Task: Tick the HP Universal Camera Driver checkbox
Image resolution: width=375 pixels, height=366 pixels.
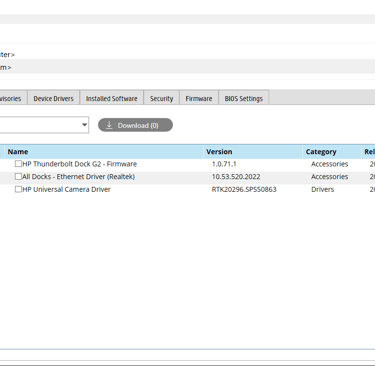Action: coord(18,189)
